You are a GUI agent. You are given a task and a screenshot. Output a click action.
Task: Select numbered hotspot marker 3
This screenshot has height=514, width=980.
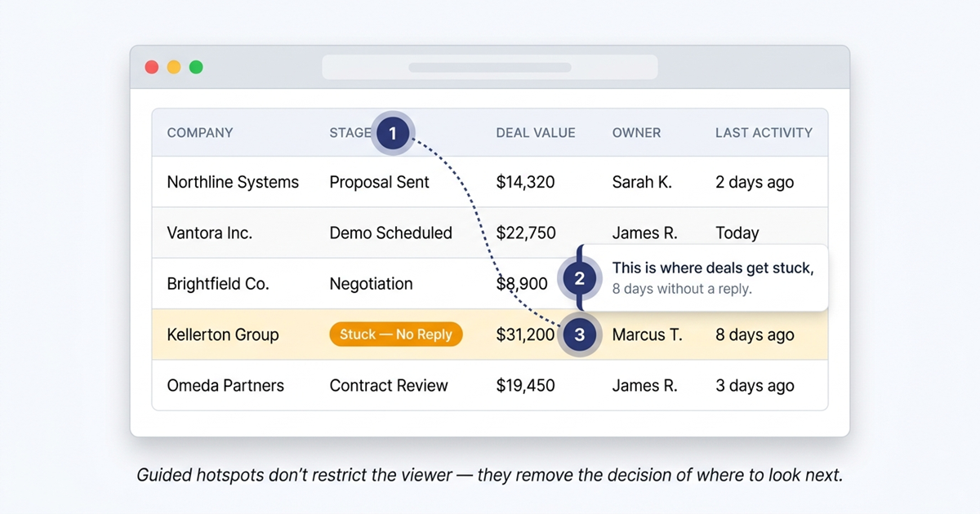tap(580, 334)
